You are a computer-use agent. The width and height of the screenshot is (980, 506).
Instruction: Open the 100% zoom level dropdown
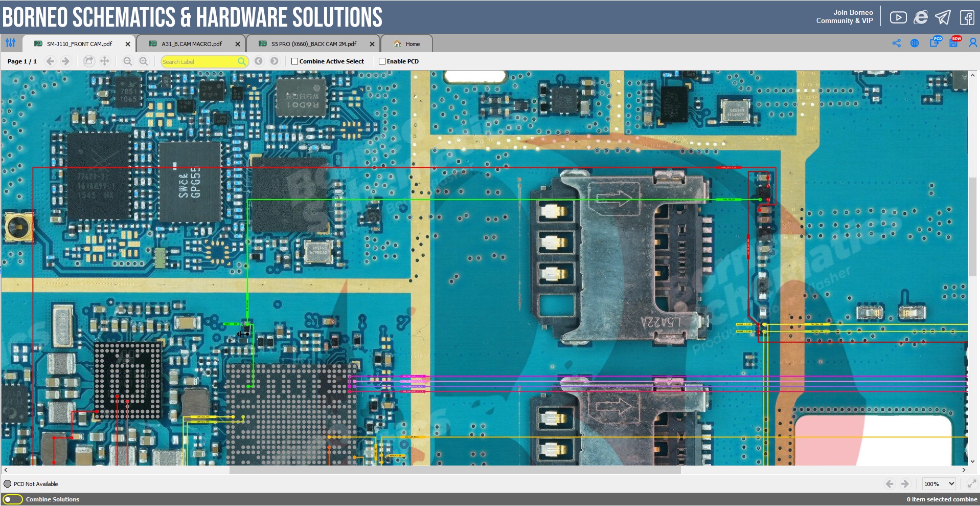[939, 484]
